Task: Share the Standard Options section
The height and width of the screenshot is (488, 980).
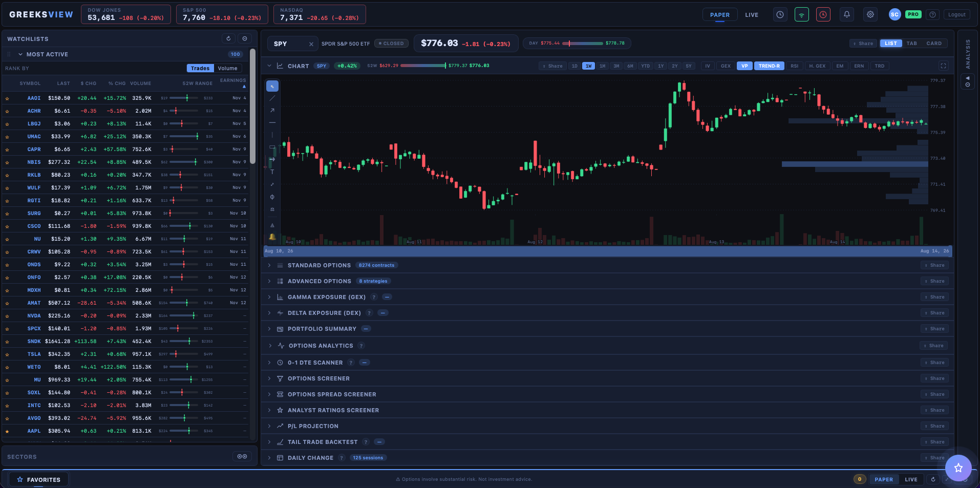Action: (x=934, y=265)
